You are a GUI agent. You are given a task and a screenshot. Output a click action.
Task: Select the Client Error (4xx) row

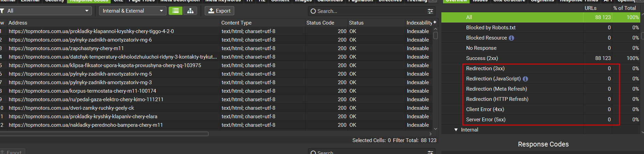pyautogui.click(x=485, y=109)
